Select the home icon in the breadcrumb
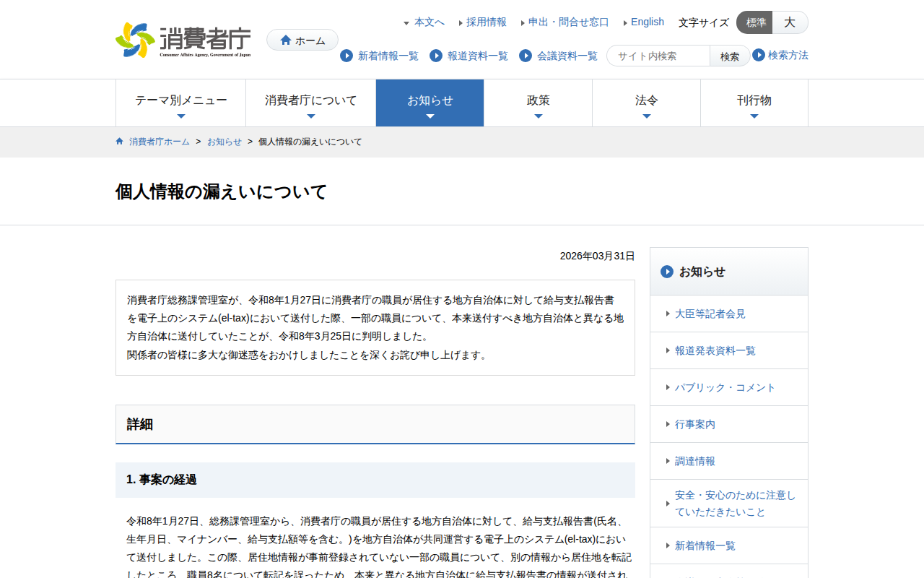This screenshot has width=924, height=578. click(x=119, y=142)
